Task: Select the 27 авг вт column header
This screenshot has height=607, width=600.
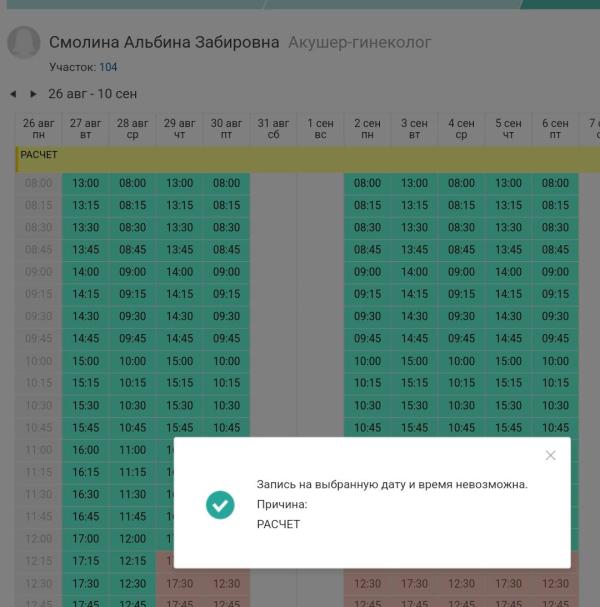Action: (85, 129)
